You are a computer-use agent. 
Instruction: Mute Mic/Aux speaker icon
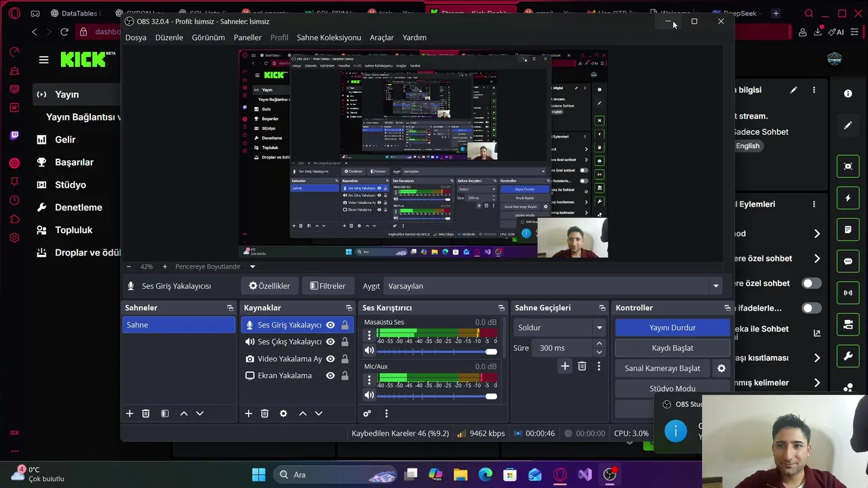369,395
